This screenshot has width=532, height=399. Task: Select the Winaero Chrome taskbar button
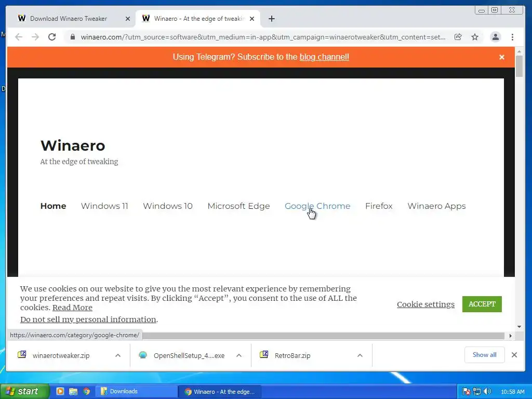[x=220, y=391]
